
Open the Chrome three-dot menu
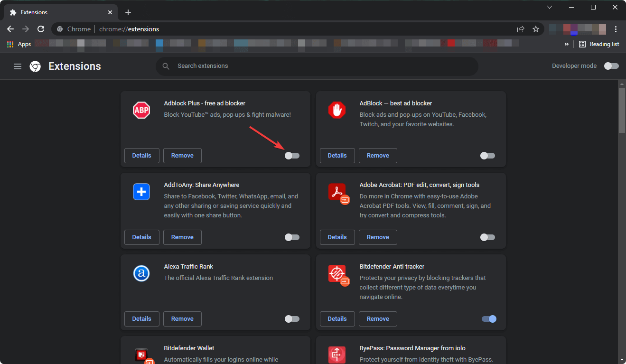coord(616,29)
